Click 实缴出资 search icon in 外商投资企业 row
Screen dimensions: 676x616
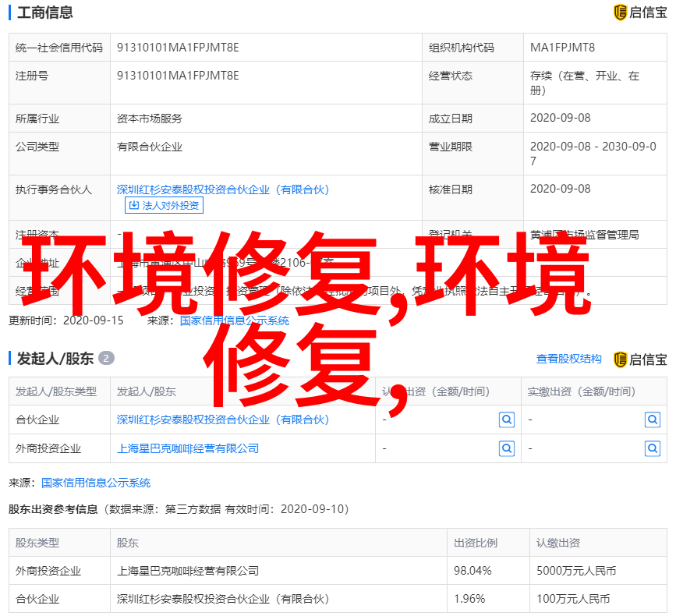pos(653,448)
